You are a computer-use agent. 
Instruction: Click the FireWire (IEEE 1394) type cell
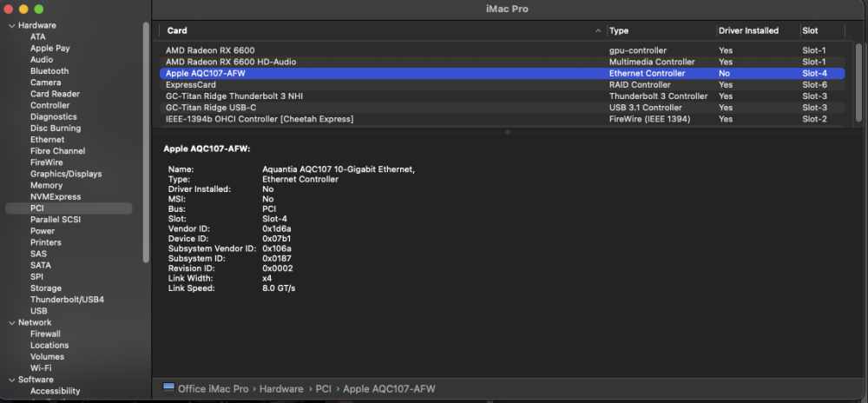(x=650, y=119)
